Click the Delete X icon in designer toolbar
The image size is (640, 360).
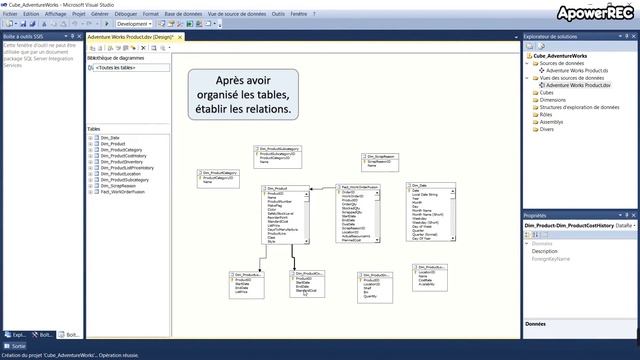tap(143, 48)
